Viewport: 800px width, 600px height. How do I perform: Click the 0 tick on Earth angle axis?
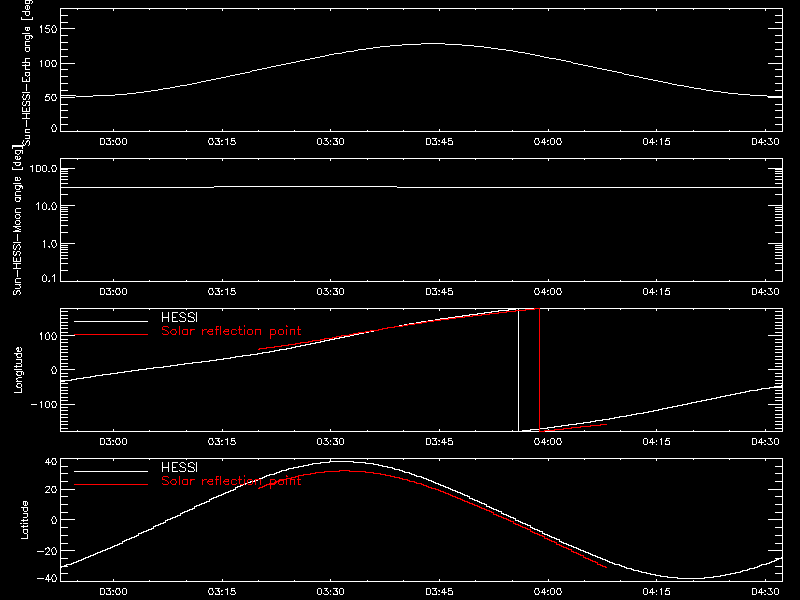54,128
